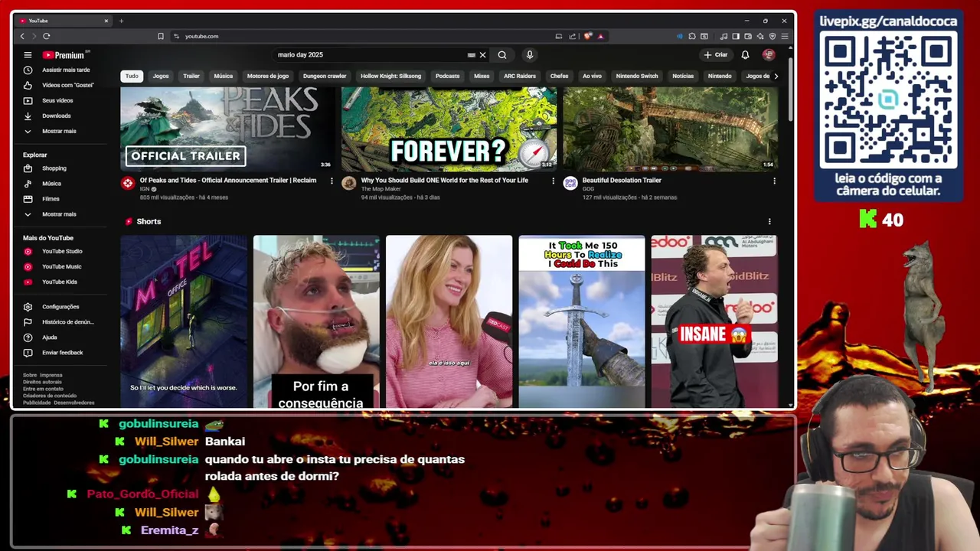Viewport: 980px width, 551px height.
Task: Select the Dungeon crawler chip
Action: pyautogui.click(x=325, y=76)
